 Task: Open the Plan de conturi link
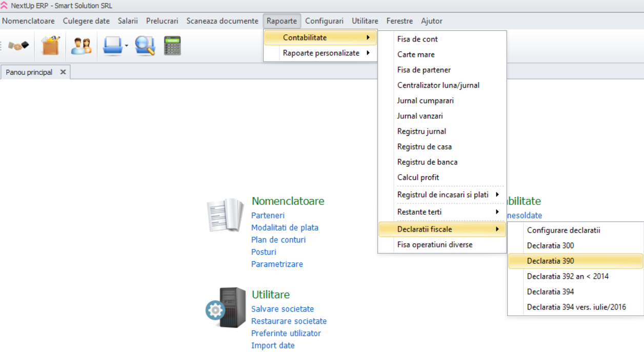click(x=278, y=240)
